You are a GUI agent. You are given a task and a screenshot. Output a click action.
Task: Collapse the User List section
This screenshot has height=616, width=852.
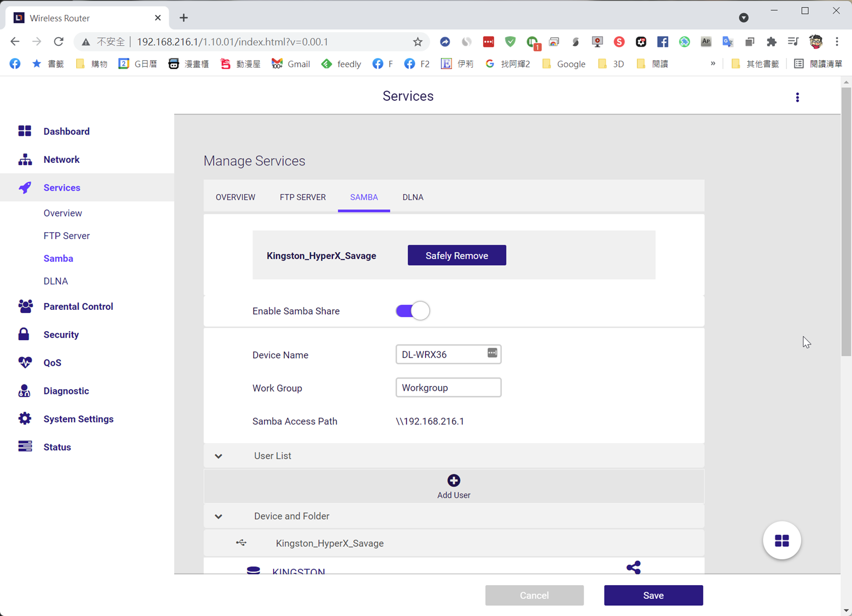(x=218, y=456)
